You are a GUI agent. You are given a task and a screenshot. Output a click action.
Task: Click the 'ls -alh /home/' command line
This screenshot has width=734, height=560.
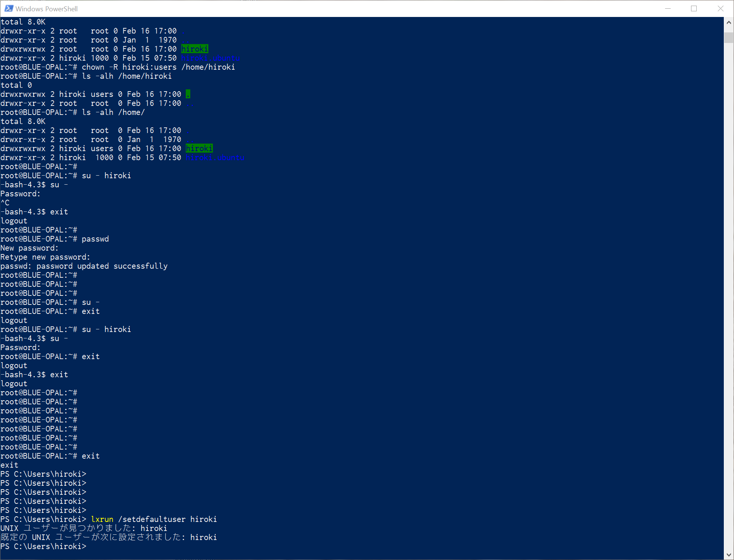tap(113, 112)
